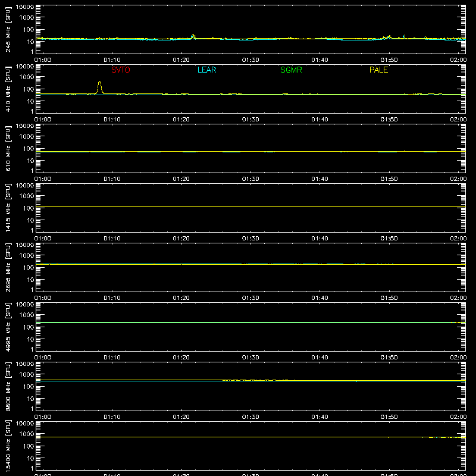Click the 01:50 time label under 2695 MHz panel
476x476 pixels.
389,298
